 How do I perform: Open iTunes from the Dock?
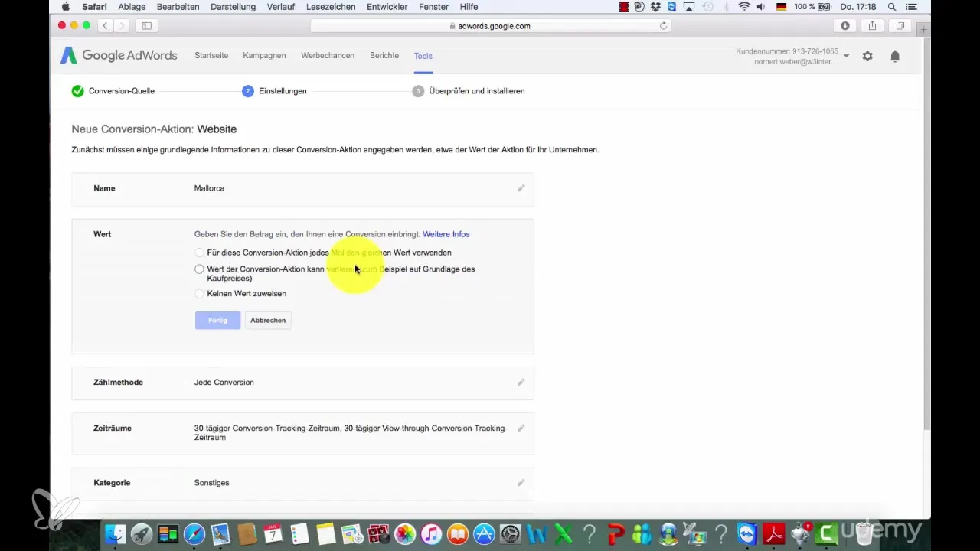click(431, 533)
